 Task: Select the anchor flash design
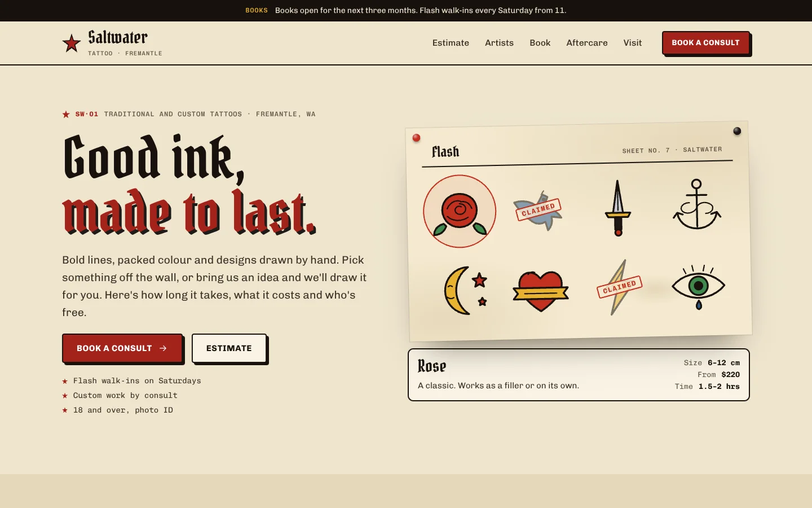(697, 204)
